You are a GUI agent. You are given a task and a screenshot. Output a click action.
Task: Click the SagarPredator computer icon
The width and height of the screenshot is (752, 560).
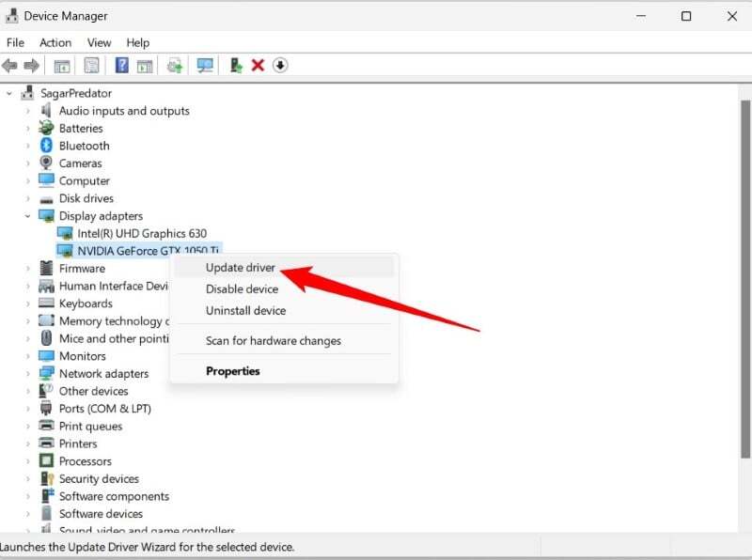tap(28, 92)
